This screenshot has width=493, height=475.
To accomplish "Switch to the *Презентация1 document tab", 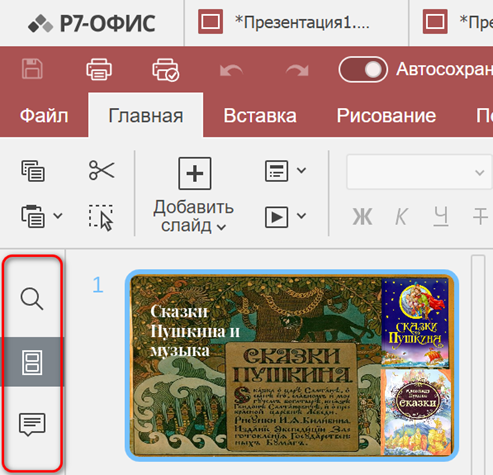I will tap(296, 23).
